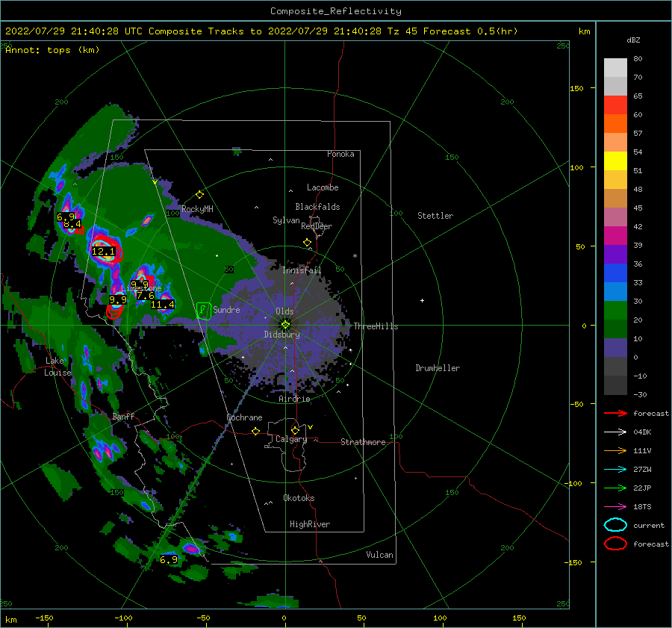Click the green Sundre storm marker icon
The height and width of the screenshot is (628, 672).
204,311
